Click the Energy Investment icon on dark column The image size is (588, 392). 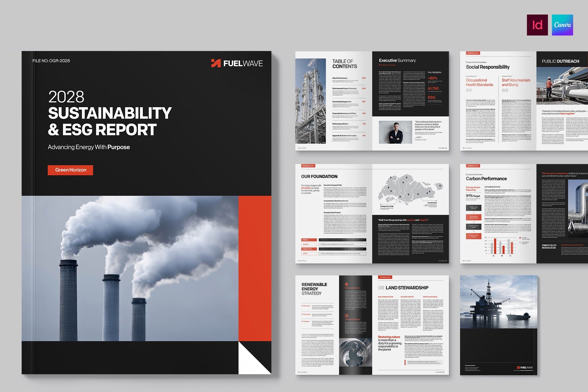[x=346, y=284]
